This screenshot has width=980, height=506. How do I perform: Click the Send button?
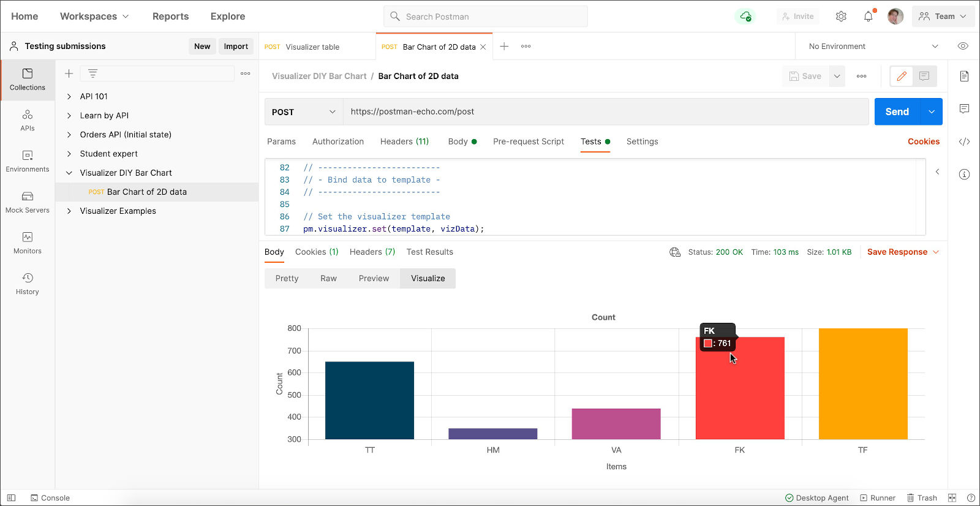pos(897,111)
